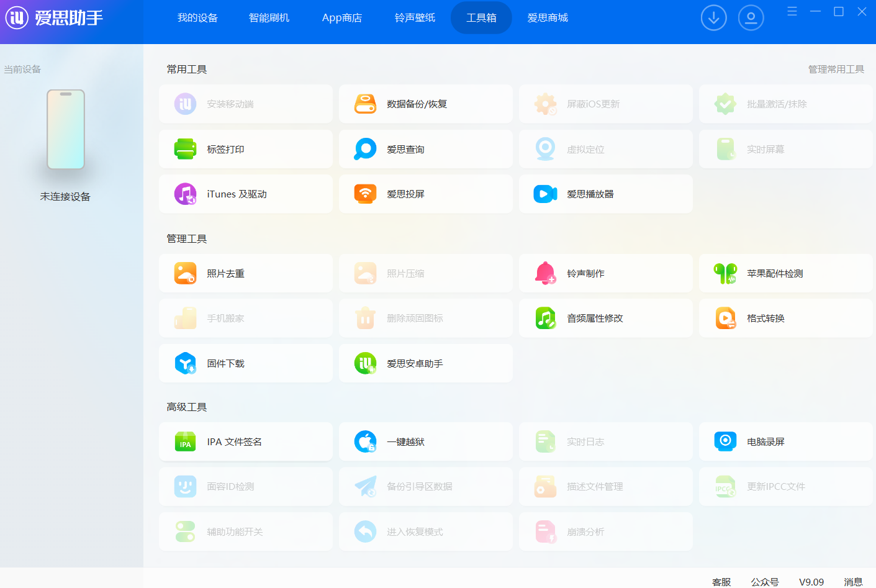Launch iTunes 及驱动 music icon
Screen dimensions: 876x588
coord(185,194)
